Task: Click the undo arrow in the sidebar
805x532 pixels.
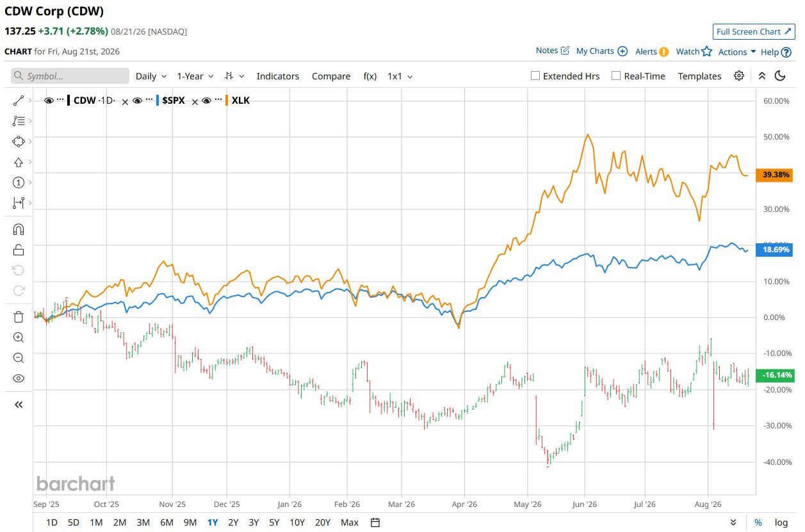Action: pos(18,270)
